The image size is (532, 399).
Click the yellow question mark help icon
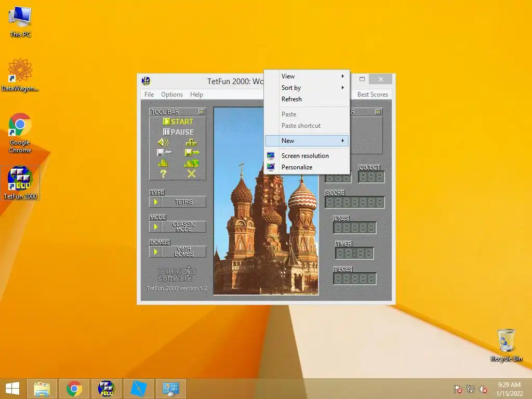(163, 174)
